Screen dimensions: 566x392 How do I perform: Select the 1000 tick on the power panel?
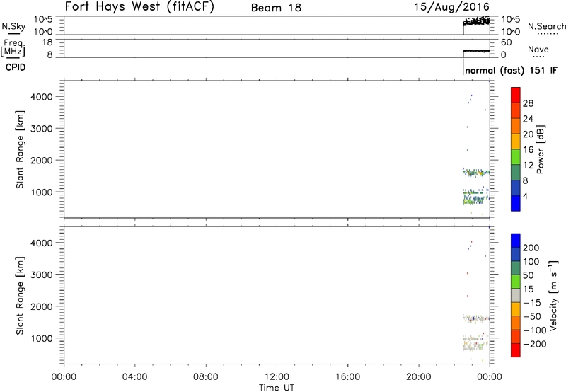click(42, 192)
